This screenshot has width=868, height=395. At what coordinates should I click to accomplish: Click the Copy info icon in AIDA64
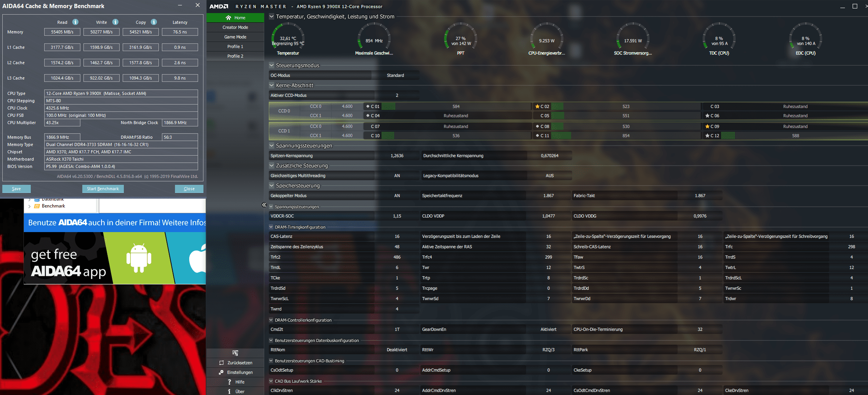coord(154,22)
